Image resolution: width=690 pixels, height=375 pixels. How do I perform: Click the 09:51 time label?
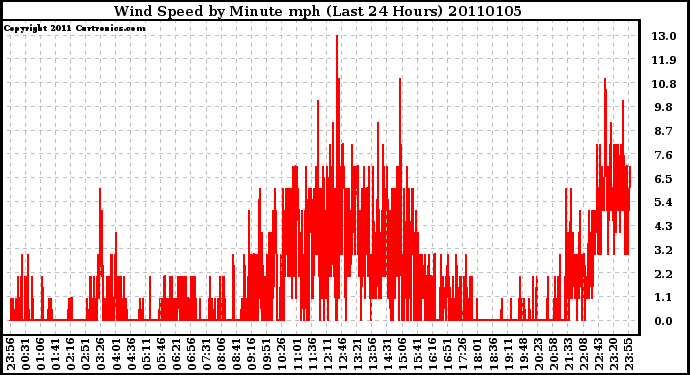(267, 355)
